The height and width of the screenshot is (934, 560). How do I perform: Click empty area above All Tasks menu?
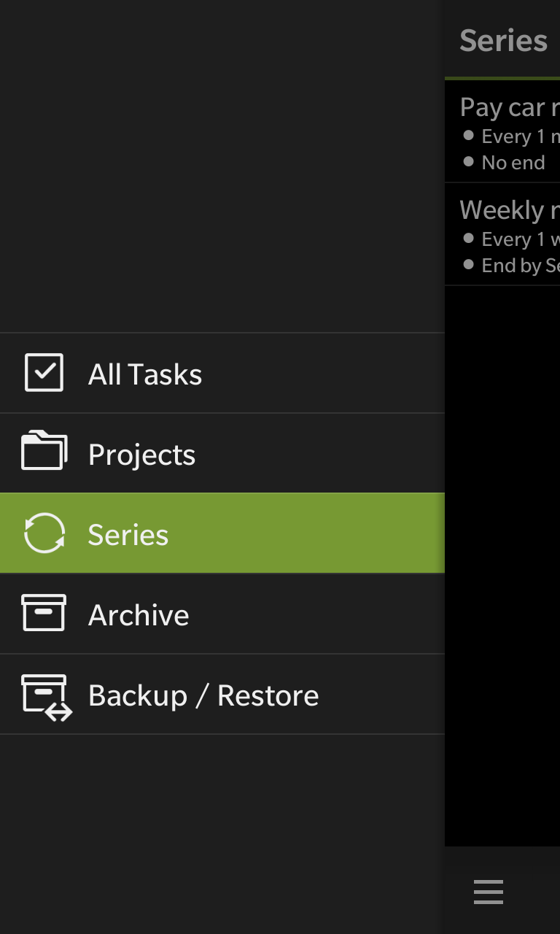pyautogui.click(x=222, y=166)
